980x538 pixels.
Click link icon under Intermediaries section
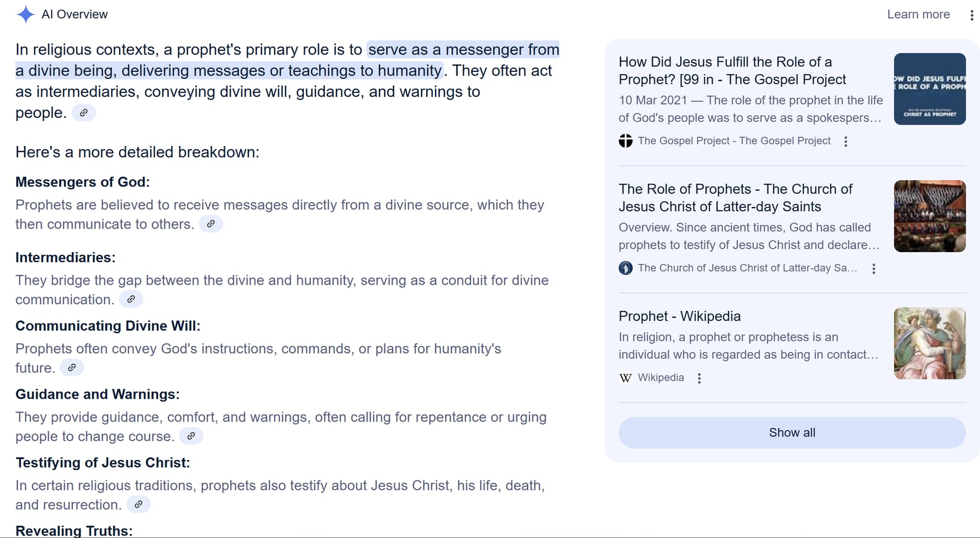tap(131, 300)
